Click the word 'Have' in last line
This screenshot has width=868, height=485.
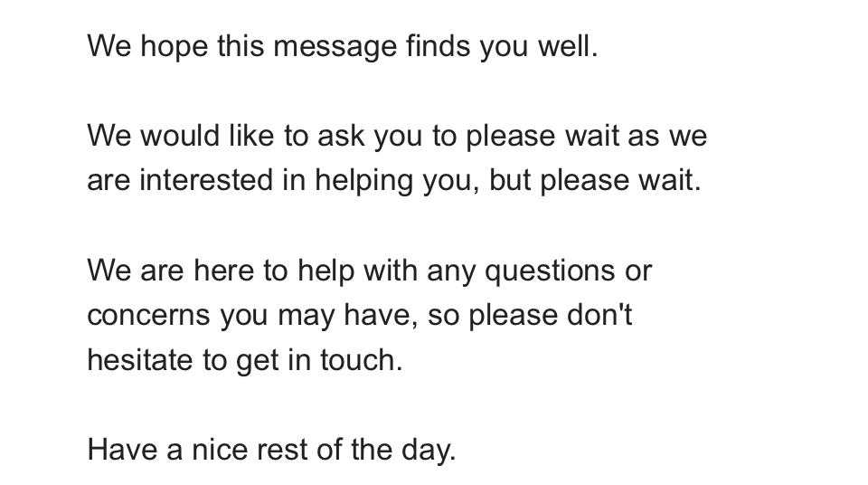click(x=122, y=449)
